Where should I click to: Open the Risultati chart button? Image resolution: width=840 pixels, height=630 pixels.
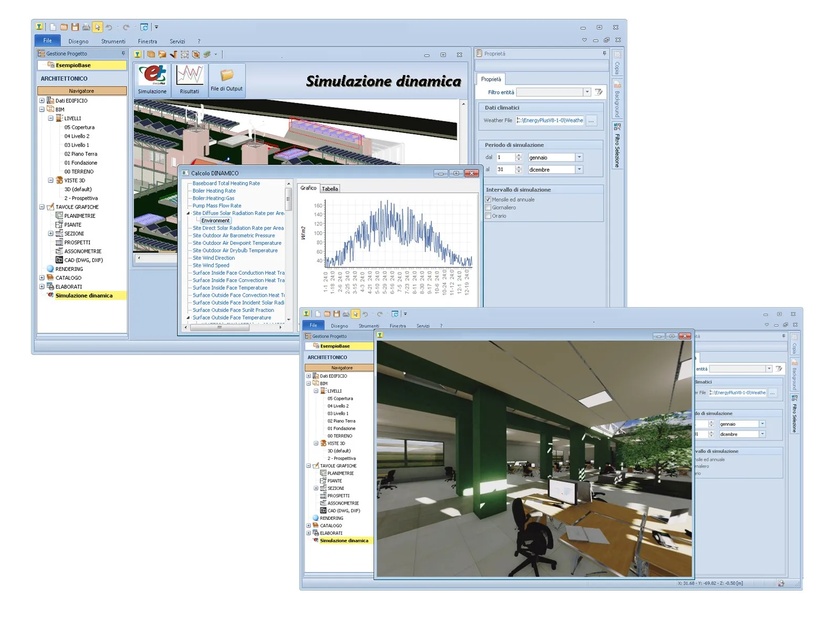click(x=190, y=80)
